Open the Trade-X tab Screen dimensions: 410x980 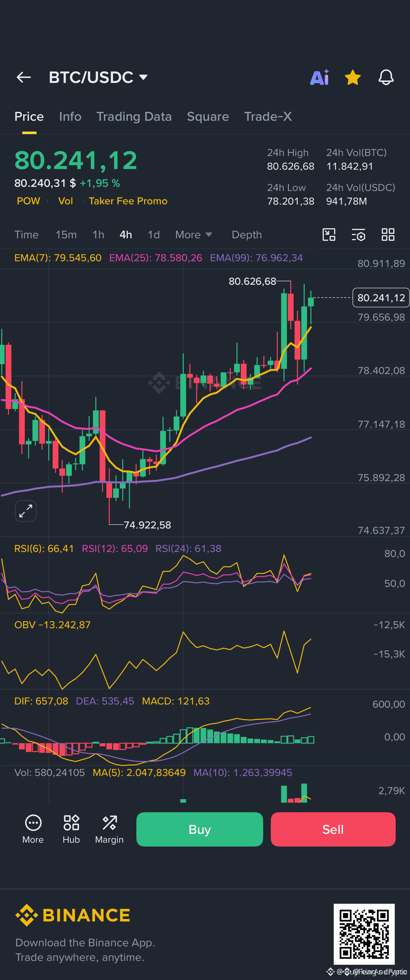[x=268, y=116]
